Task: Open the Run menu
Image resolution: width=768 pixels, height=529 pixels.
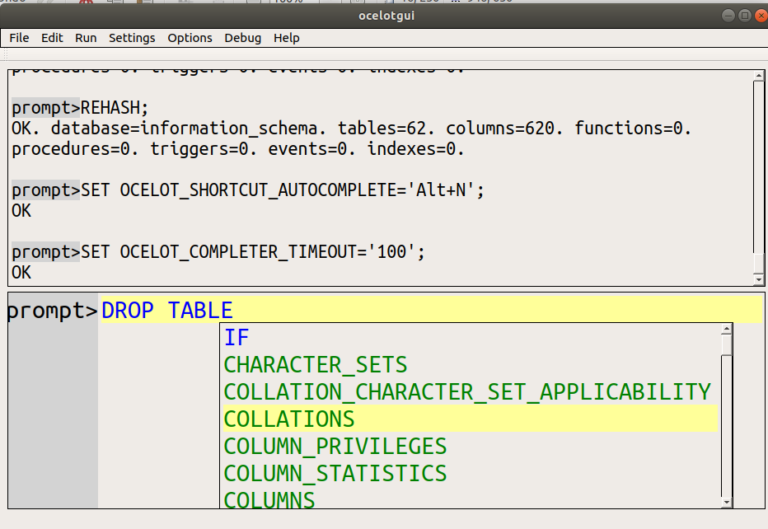Action: coord(86,38)
